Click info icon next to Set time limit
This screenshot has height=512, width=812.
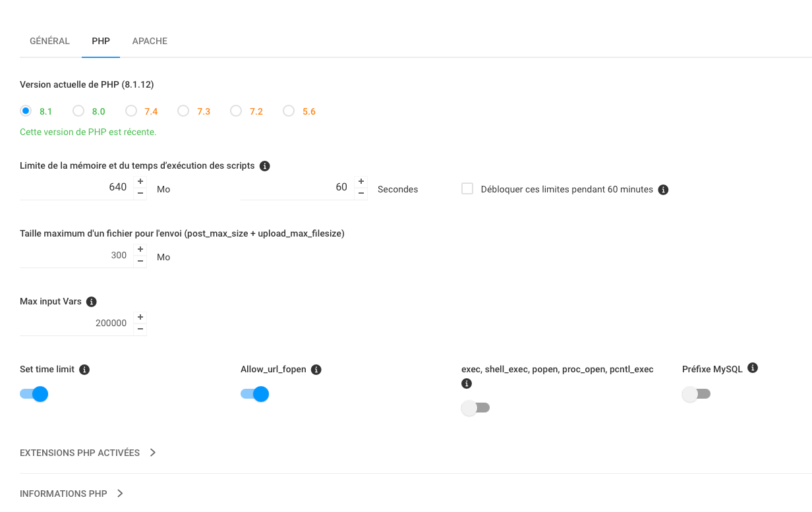(84, 370)
